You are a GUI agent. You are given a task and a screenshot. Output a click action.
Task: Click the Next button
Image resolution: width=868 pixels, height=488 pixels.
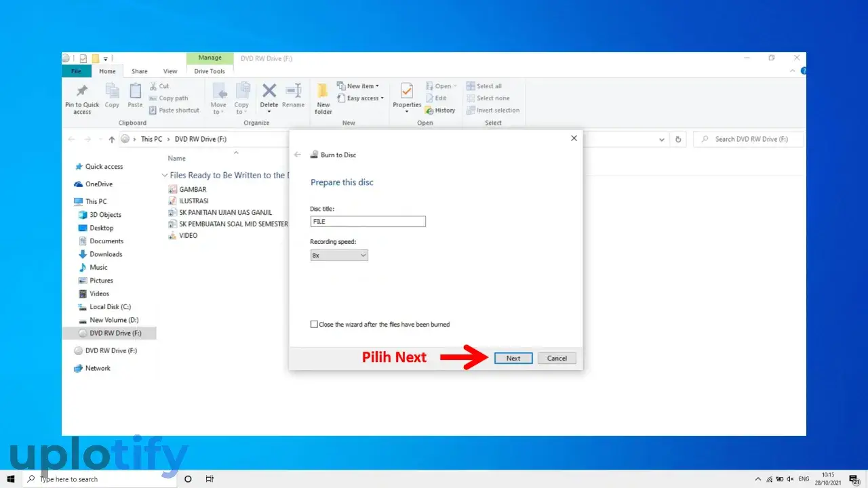pos(513,359)
